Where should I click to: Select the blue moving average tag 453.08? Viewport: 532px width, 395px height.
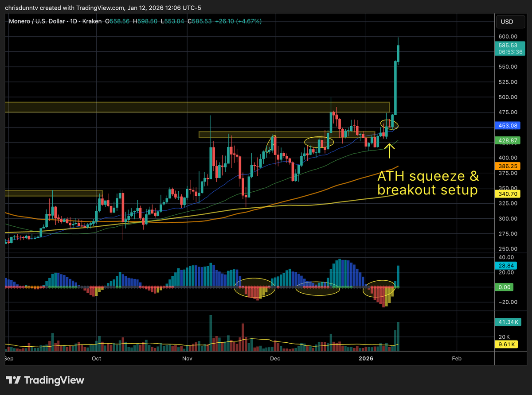(508, 125)
